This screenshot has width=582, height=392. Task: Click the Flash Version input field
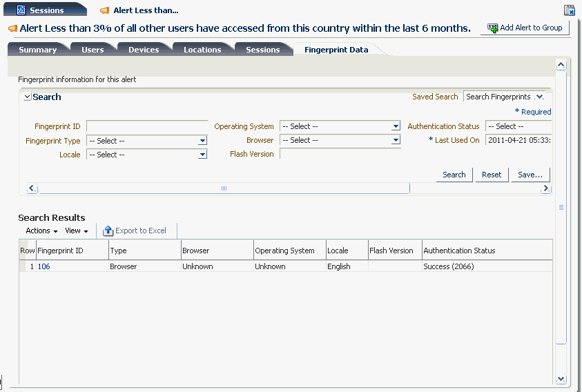tap(340, 154)
